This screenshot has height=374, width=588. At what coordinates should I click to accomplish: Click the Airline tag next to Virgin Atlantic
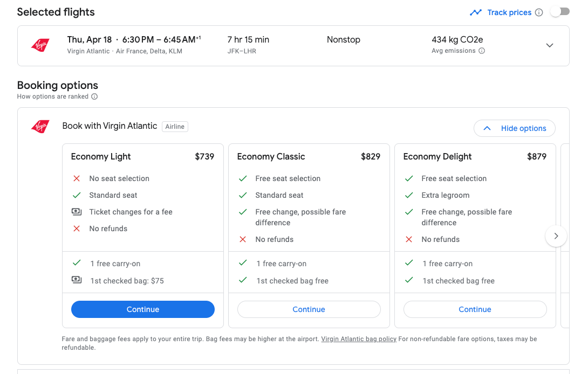[x=175, y=127]
